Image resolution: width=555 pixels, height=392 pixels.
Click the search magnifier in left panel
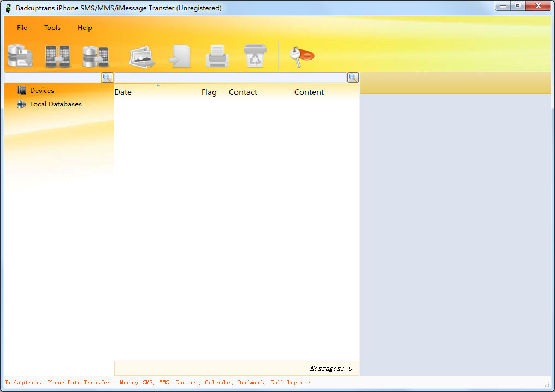(x=107, y=78)
